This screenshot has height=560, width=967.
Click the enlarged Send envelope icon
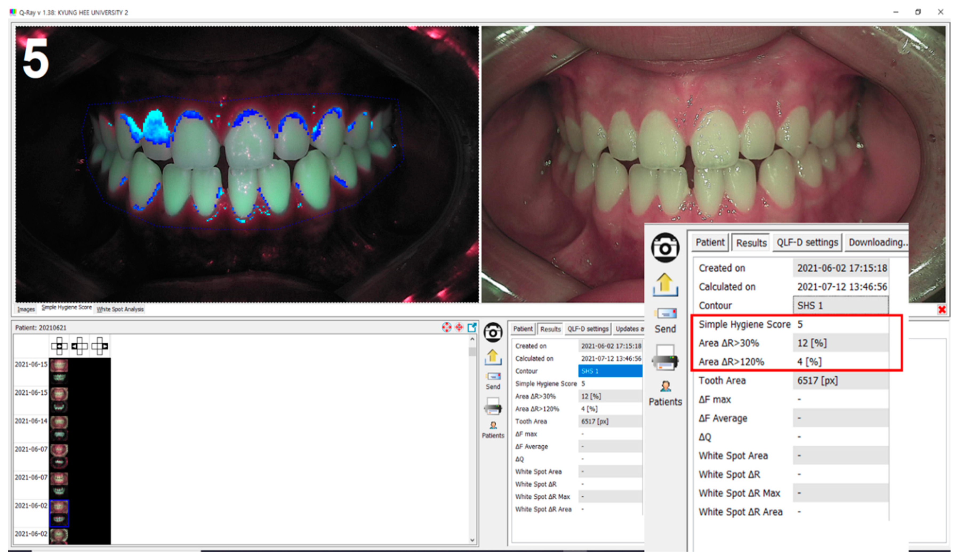(x=665, y=313)
